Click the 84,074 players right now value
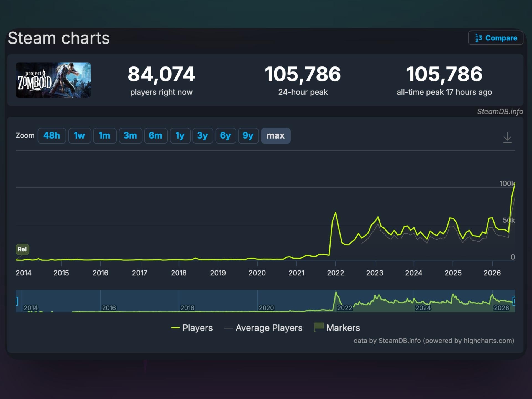 coord(161,74)
